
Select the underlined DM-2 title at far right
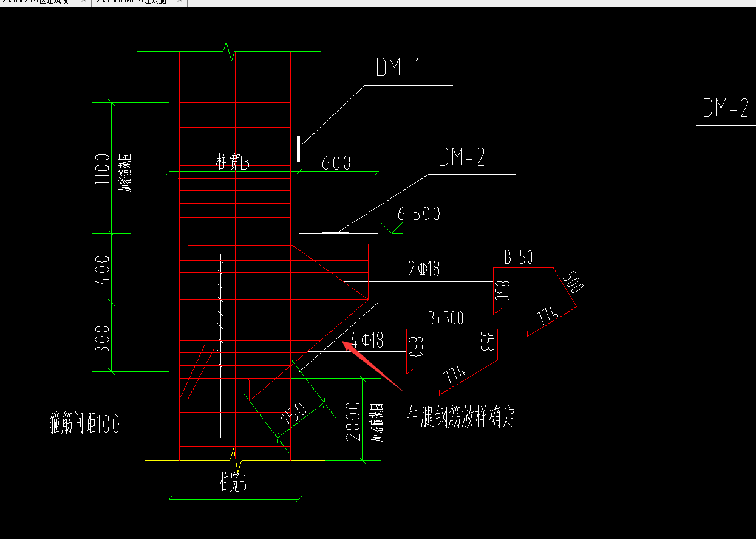726,108
